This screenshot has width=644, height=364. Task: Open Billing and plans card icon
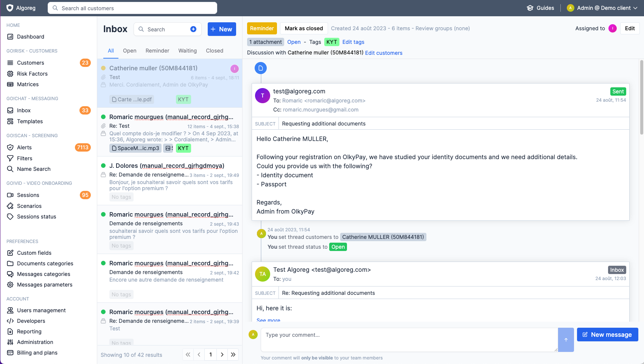tap(10, 353)
